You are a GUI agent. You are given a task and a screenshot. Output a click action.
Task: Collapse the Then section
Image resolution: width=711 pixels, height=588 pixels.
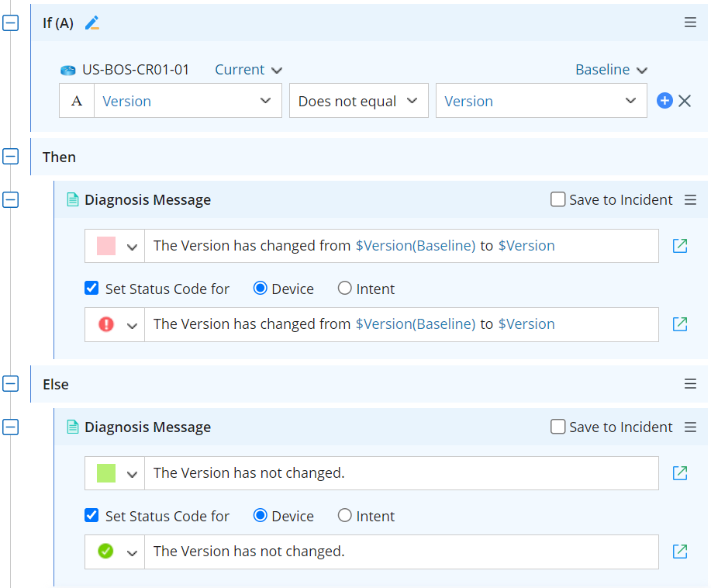coord(11,157)
